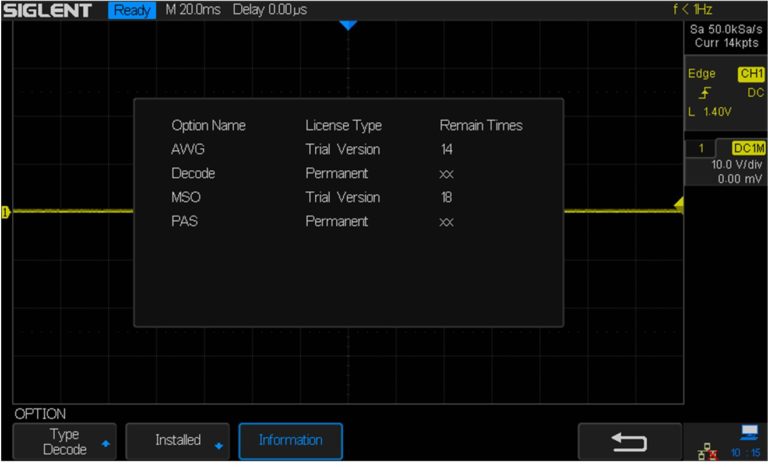
Task: Select the MSO trial version row
Action: coord(347,197)
